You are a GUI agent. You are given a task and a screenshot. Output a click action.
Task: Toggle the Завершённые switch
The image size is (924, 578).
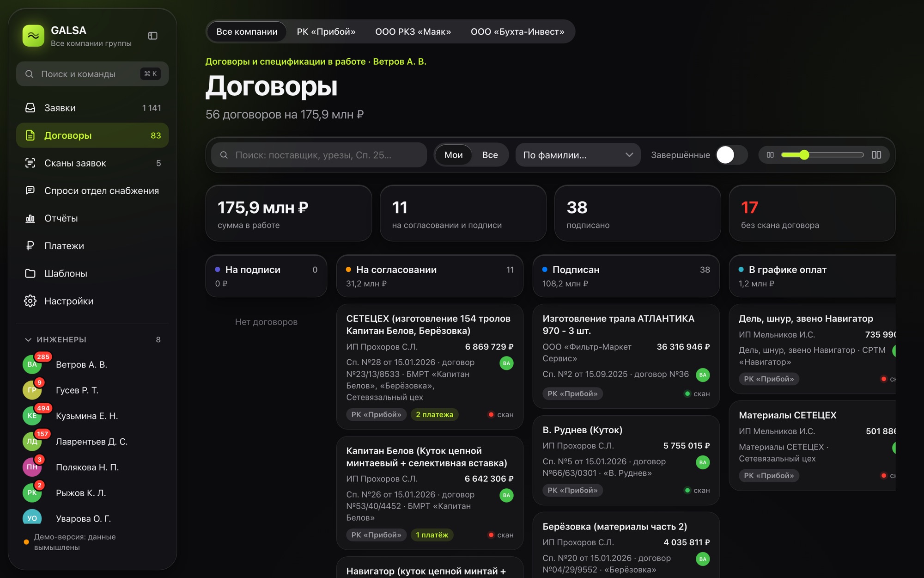click(x=731, y=155)
